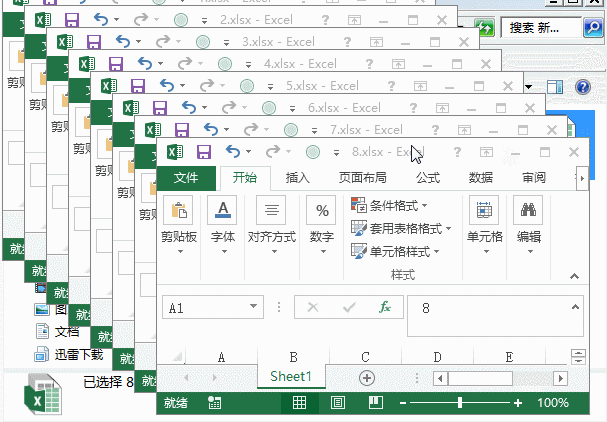Expand the formula bar
Viewport: 607px width, 422px height.
coord(575,307)
